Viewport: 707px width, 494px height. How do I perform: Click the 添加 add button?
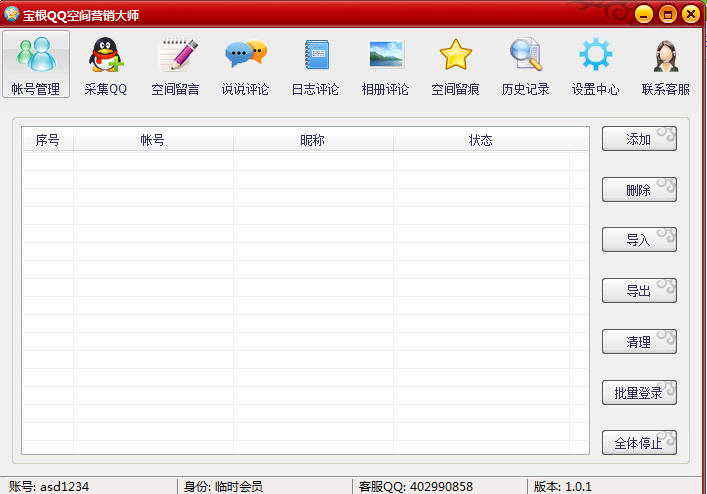pyautogui.click(x=639, y=139)
